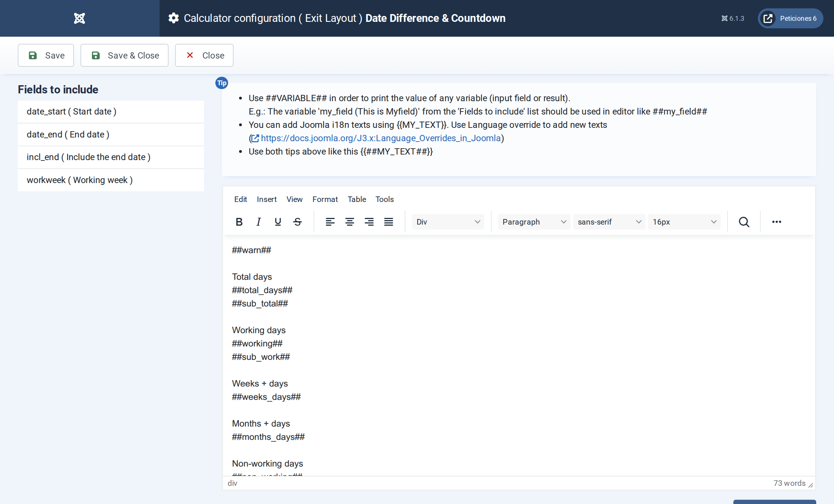Apply strikethrough formatting
The image size is (834, 504).
(297, 222)
